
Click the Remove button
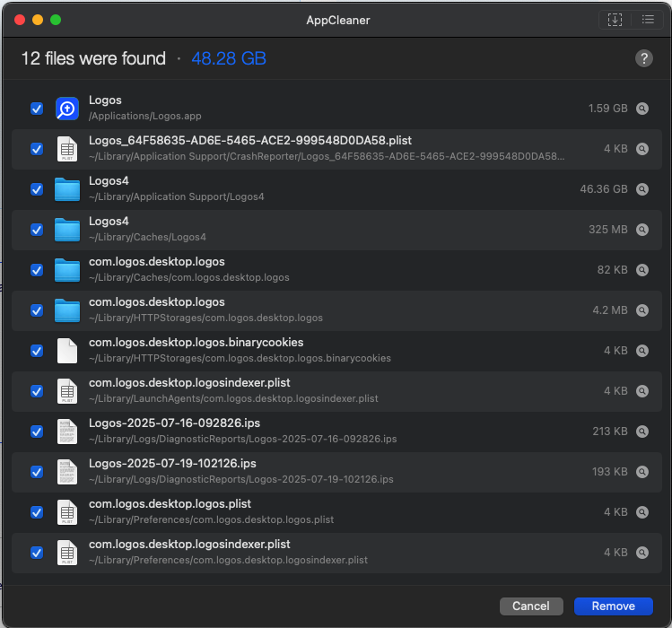[614, 606]
